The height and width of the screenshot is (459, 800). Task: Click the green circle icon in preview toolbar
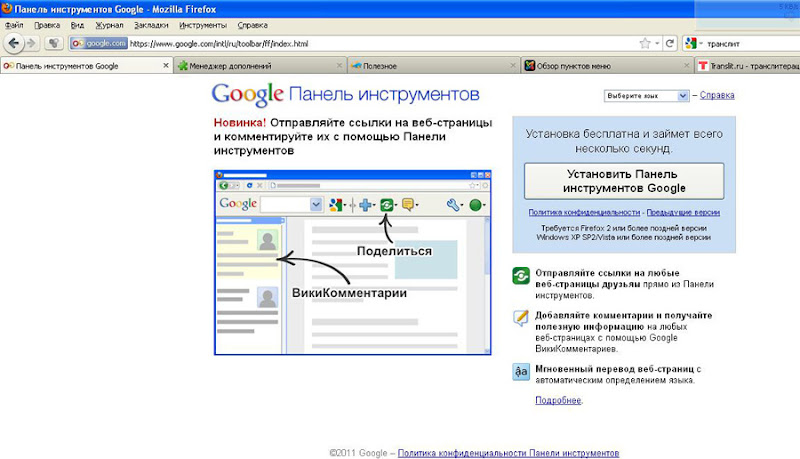tap(476, 205)
